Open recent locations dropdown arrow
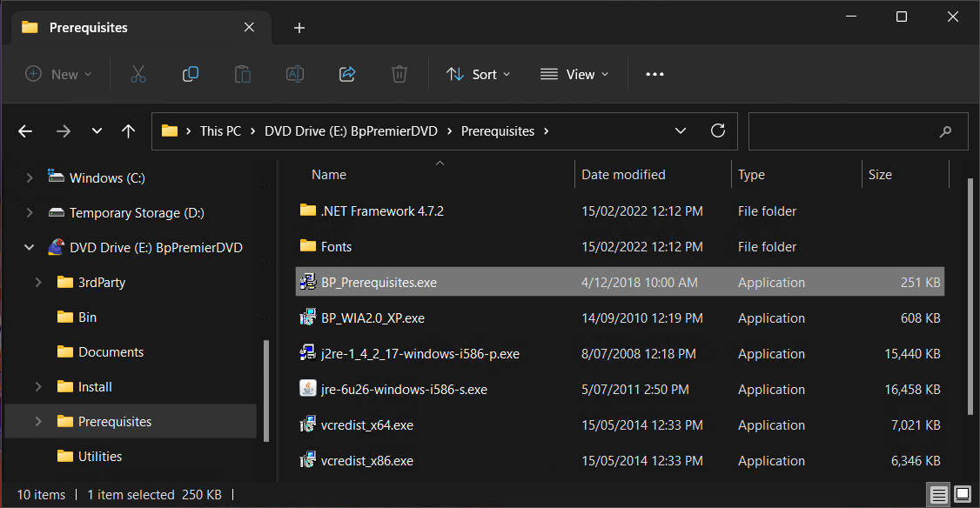 coord(97,131)
